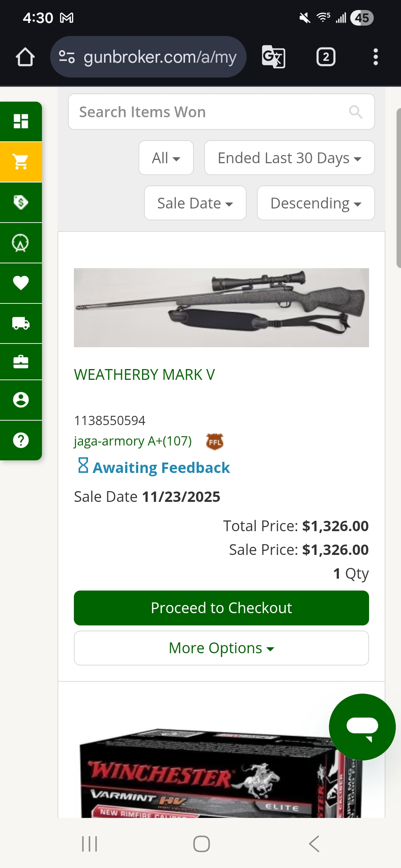Change the Descending order dropdown
The image size is (401, 868).
[x=316, y=203]
